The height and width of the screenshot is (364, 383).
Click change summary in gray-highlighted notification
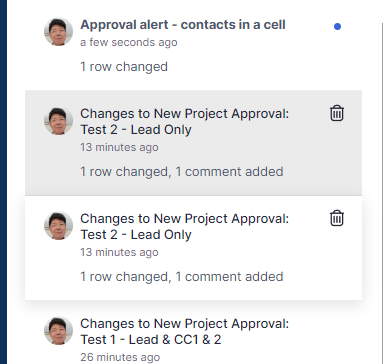click(182, 172)
